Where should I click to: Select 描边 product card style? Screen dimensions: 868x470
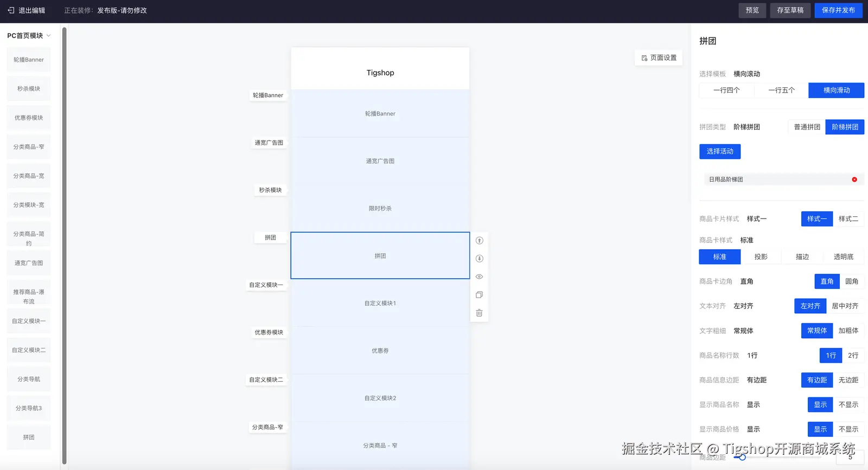click(802, 257)
